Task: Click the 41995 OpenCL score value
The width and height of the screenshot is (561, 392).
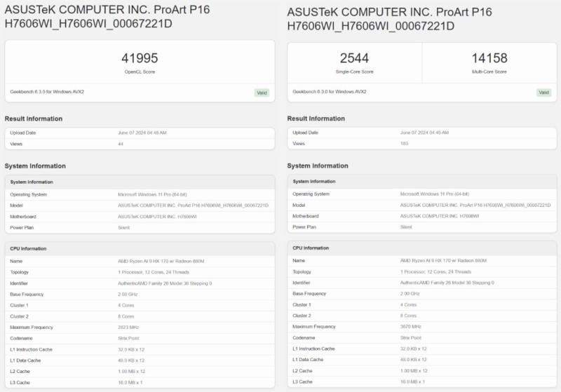Action: click(140, 58)
